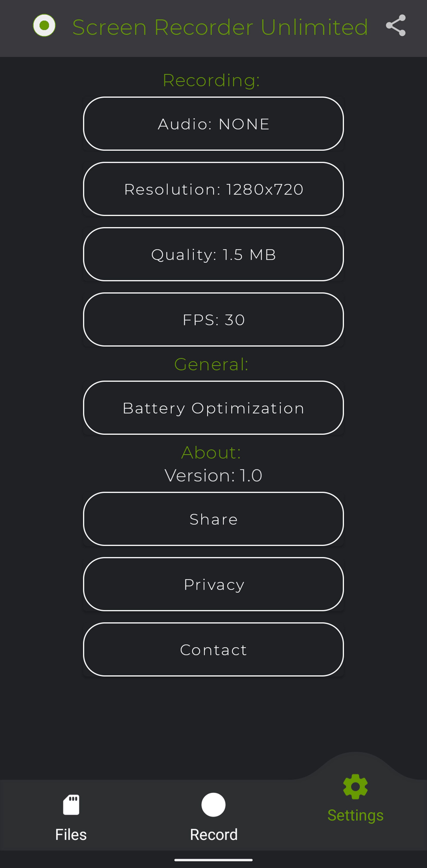Switch to the Record tab label
This screenshot has width=427, height=868.
213,835
